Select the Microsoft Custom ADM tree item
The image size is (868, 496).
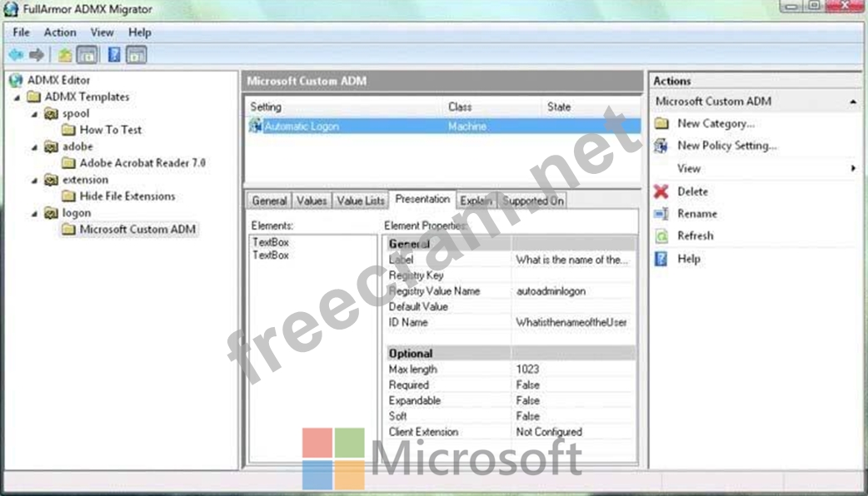coord(137,230)
